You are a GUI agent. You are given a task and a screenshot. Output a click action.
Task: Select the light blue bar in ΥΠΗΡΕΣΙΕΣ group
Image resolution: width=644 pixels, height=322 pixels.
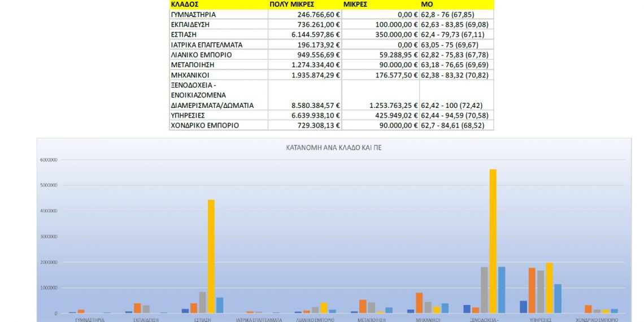558,299
